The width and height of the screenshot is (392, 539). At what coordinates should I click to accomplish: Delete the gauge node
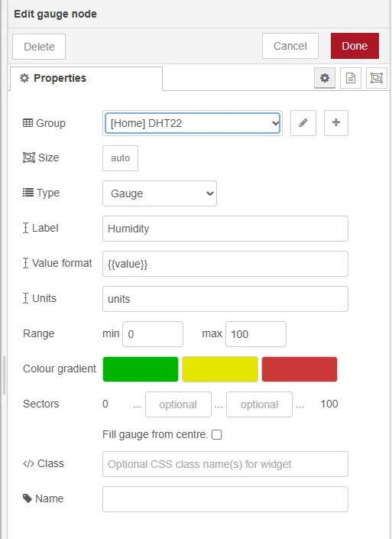point(39,47)
